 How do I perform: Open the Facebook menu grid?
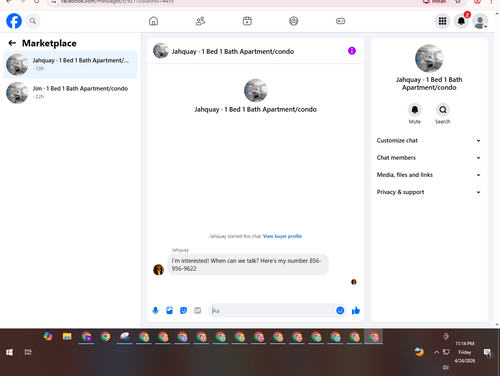pyautogui.click(x=442, y=21)
